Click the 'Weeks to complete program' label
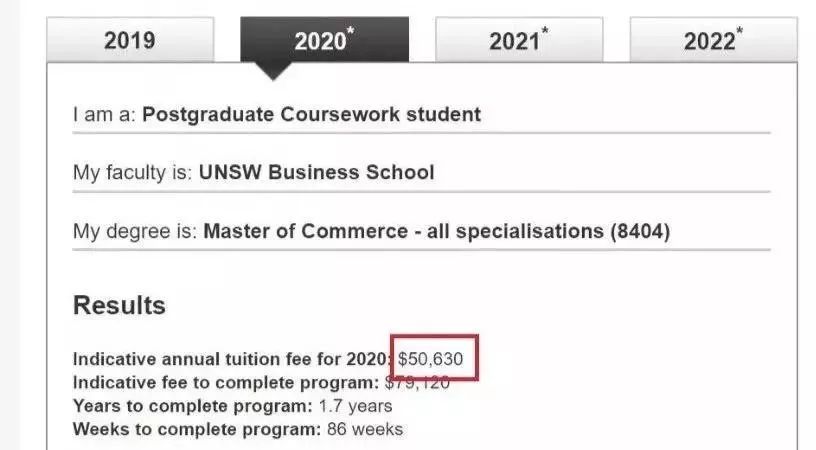This screenshot has width=816, height=450. 196,430
